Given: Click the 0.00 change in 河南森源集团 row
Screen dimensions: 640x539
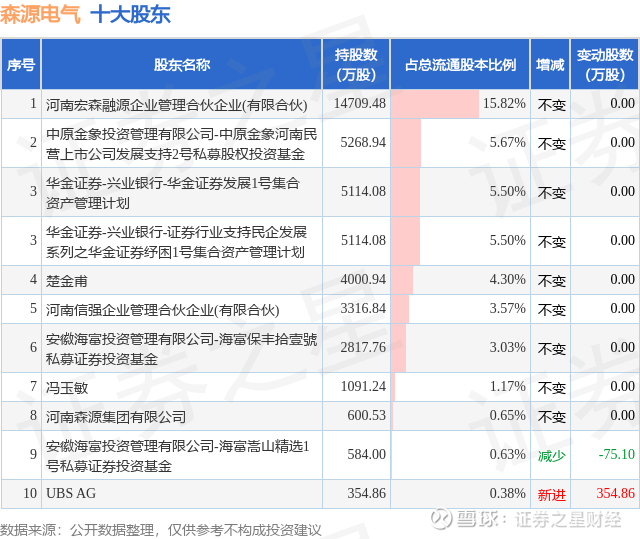Looking at the screenshot, I should coord(622,415).
